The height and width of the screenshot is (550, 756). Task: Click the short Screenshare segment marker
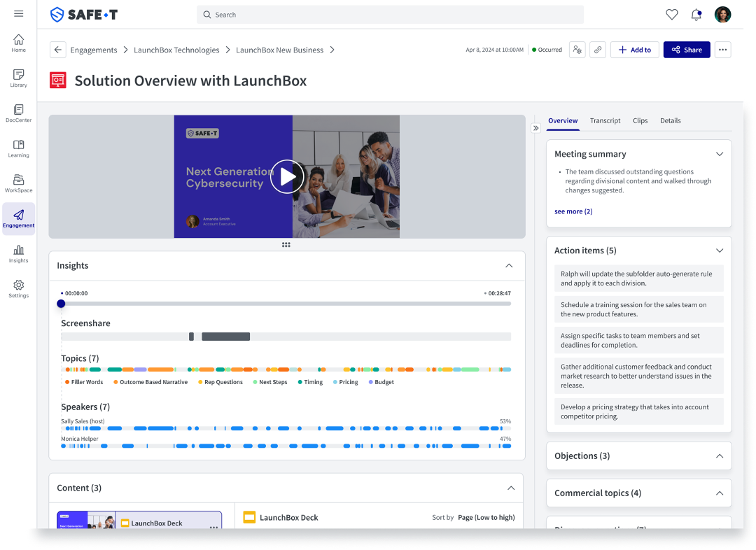pos(191,337)
